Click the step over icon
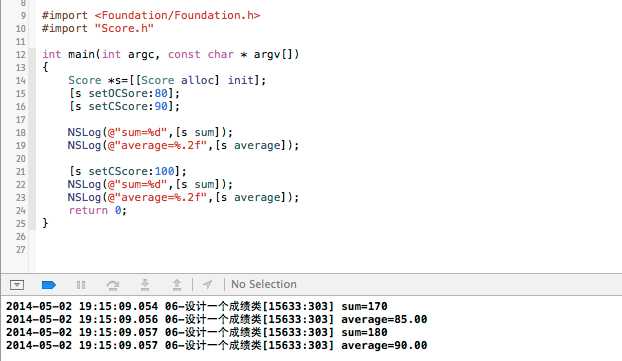The image size is (622, 361). tap(113, 284)
